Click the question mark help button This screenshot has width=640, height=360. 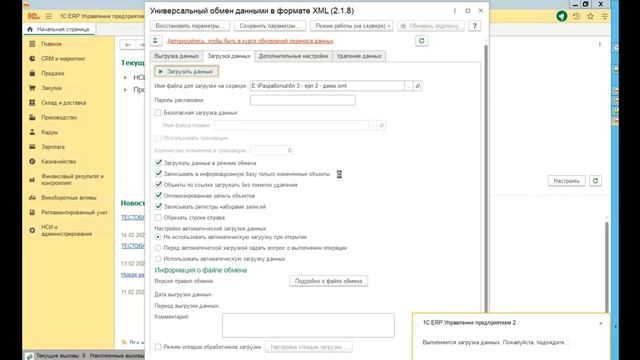point(474,26)
